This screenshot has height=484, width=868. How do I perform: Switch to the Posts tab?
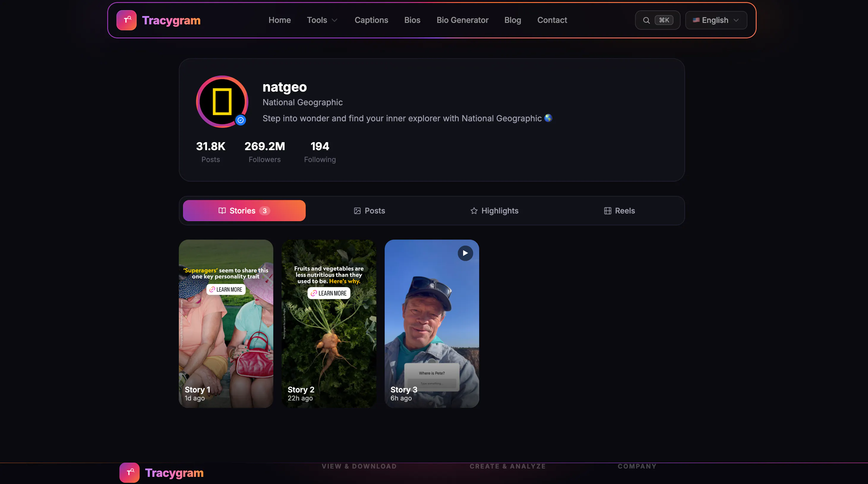369,211
